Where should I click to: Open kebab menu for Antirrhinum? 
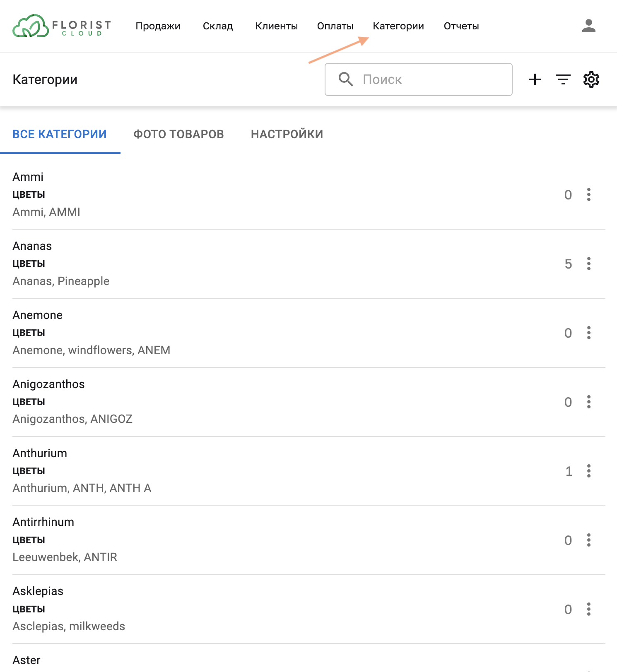[588, 540]
